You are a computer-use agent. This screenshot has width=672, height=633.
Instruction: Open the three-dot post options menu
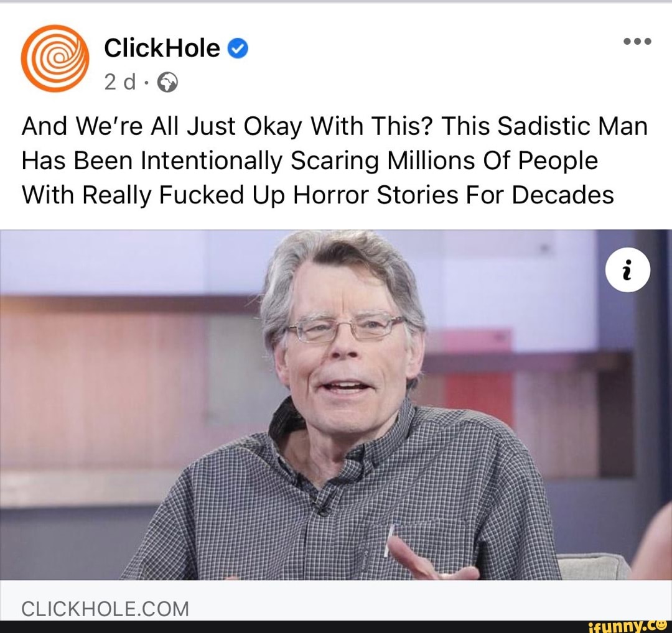coord(637,41)
